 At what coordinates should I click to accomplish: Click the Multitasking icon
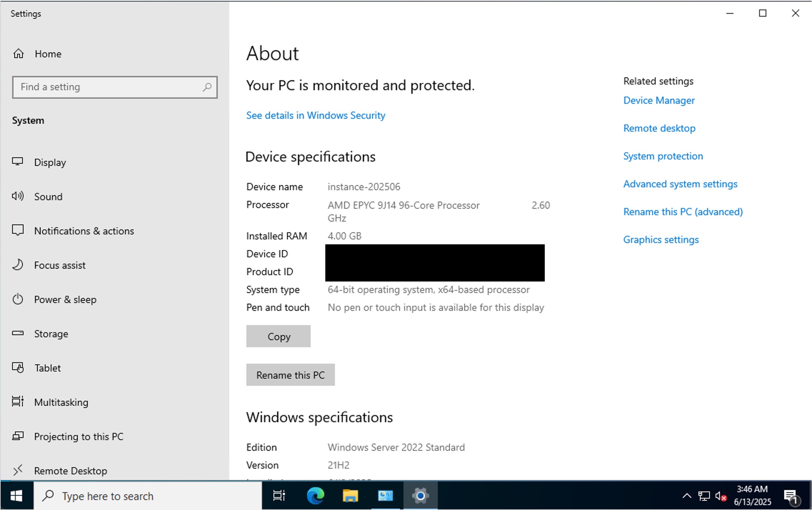[x=18, y=402]
